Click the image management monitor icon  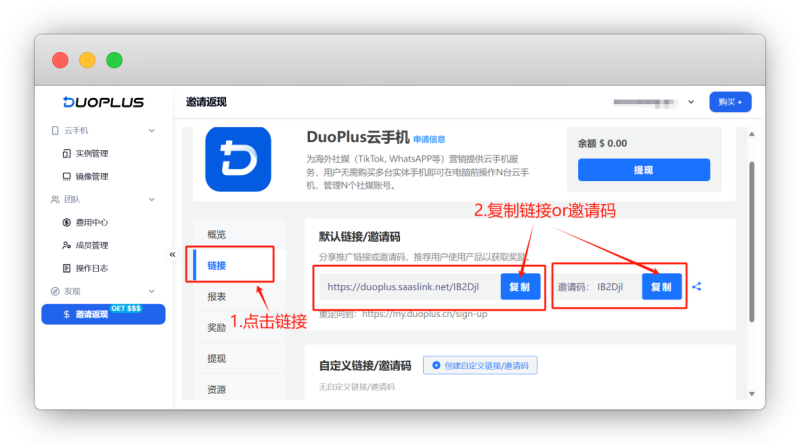click(x=66, y=177)
